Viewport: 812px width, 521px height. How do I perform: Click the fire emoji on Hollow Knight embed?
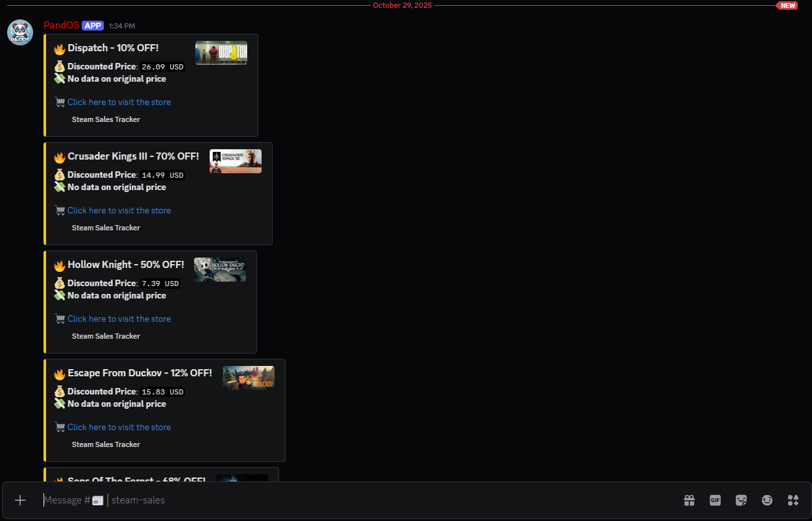pos(60,265)
